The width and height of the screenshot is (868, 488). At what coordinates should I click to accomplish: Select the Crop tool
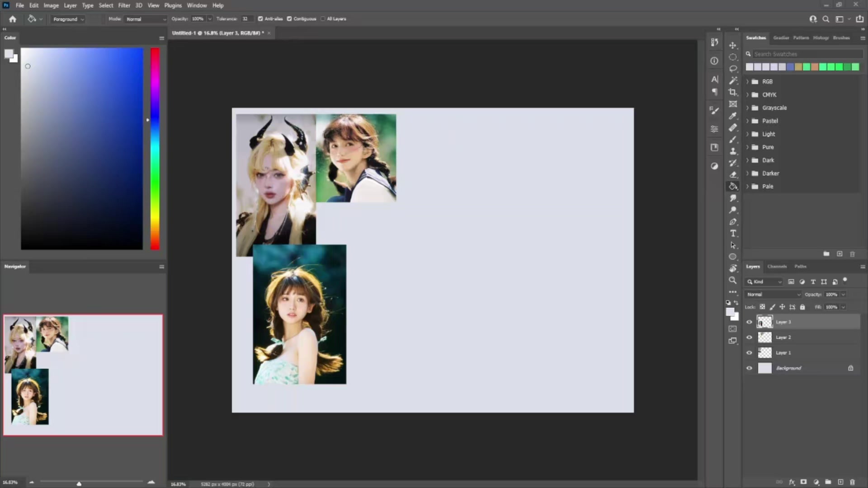coord(733,92)
